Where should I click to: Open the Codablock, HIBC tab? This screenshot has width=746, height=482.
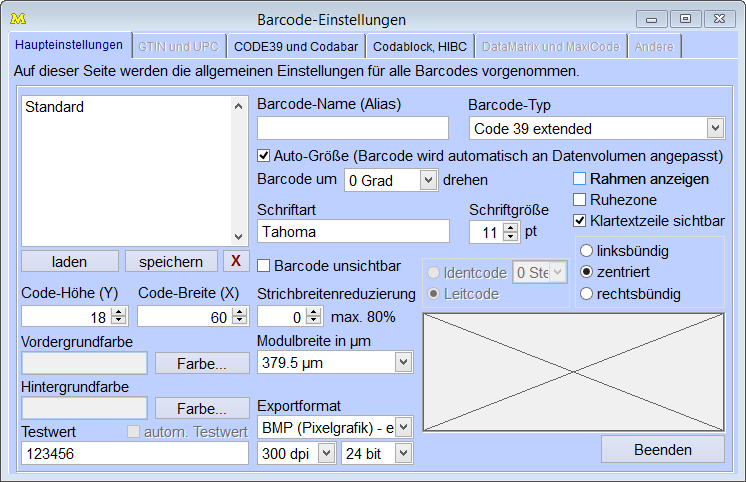420,46
